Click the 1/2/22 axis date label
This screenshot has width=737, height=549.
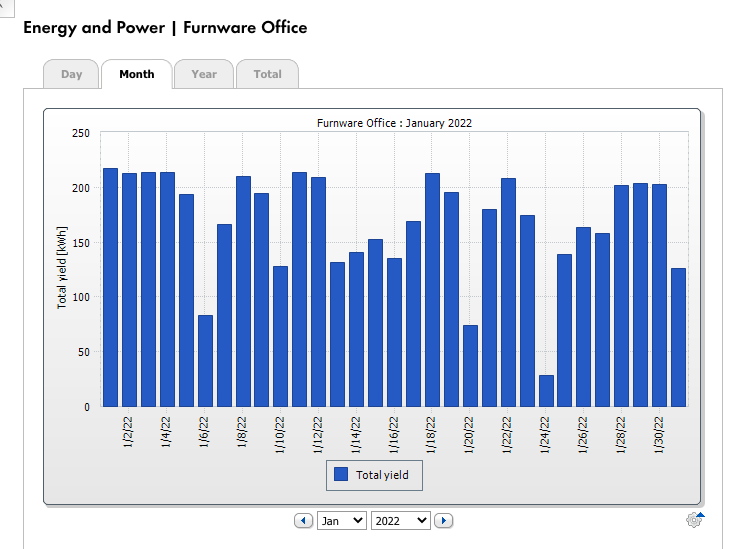tap(128, 432)
